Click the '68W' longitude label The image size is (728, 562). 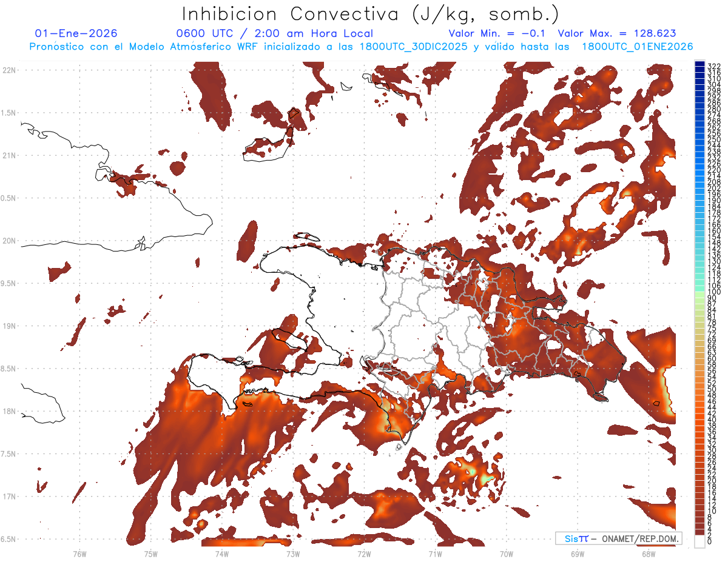[x=648, y=554]
